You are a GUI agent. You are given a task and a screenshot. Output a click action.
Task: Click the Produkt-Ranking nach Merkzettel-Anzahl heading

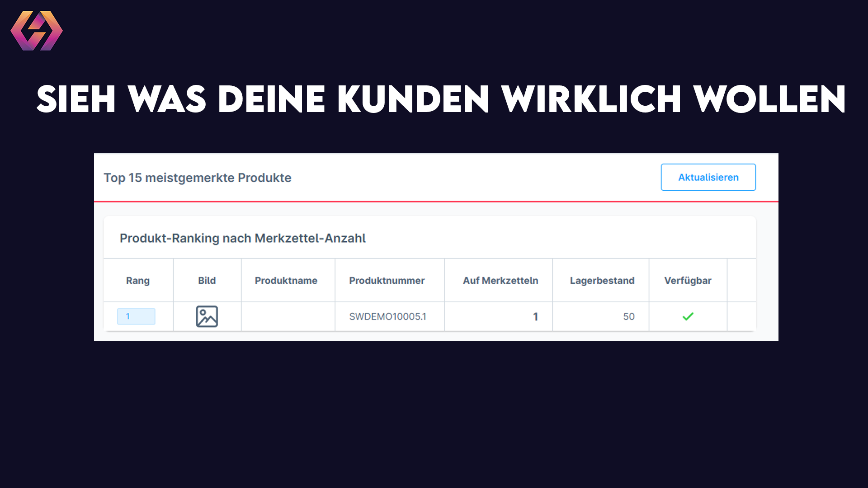(243, 238)
